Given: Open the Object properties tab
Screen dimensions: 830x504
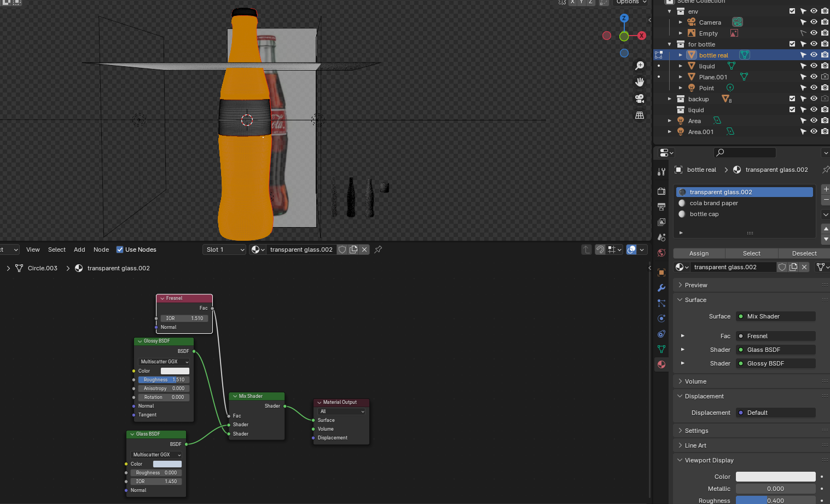Looking at the screenshot, I should [661, 273].
